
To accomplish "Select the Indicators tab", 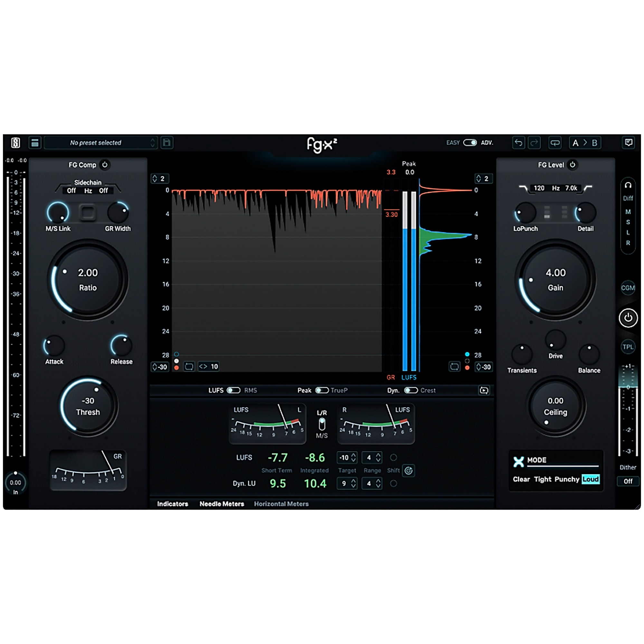I will [x=172, y=504].
